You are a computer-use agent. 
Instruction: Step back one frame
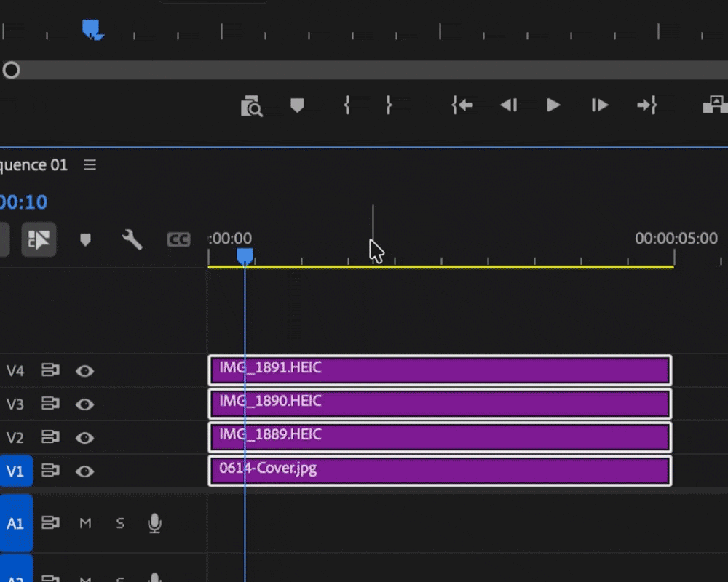[508, 105]
